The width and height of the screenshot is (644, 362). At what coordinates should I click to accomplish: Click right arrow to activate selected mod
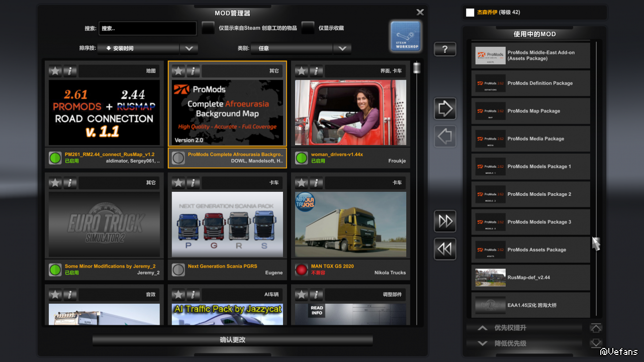tap(445, 108)
